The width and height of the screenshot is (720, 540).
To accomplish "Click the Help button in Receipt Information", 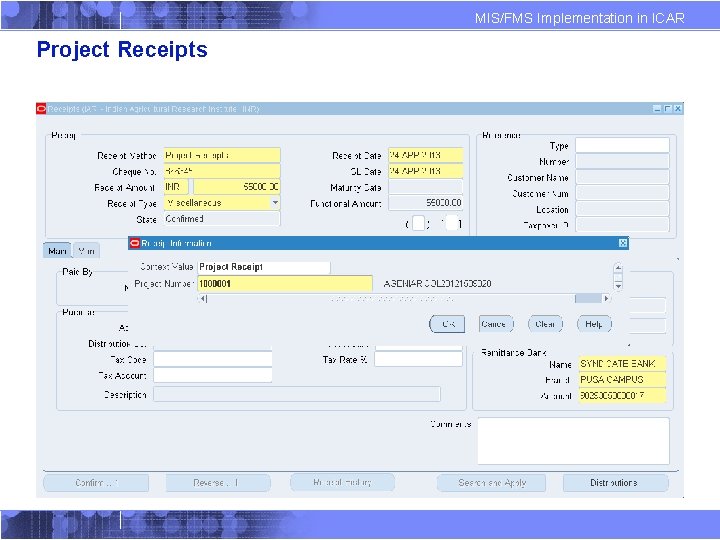I will coord(594,324).
